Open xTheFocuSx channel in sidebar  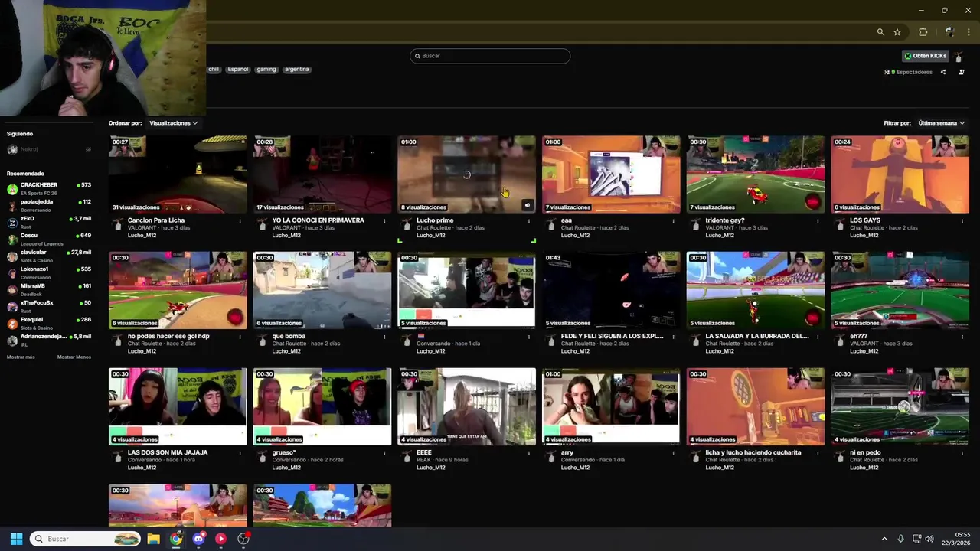[49, 306]
